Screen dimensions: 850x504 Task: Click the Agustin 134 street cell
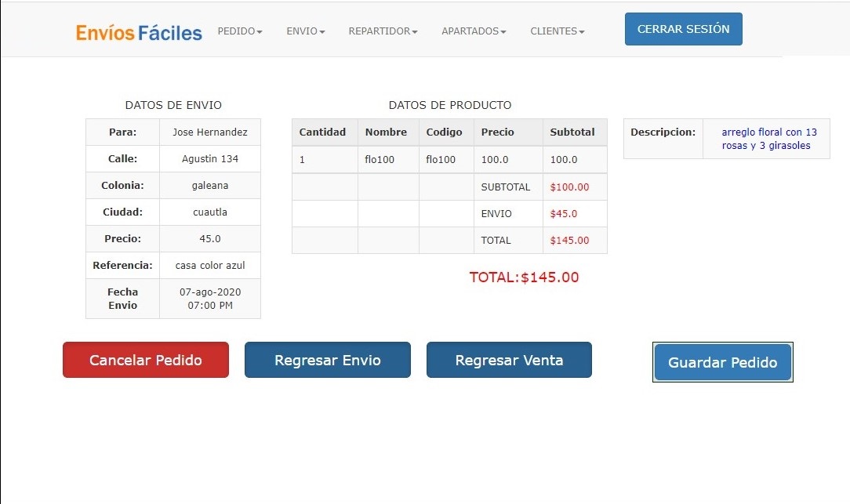(x=209, y=159)
